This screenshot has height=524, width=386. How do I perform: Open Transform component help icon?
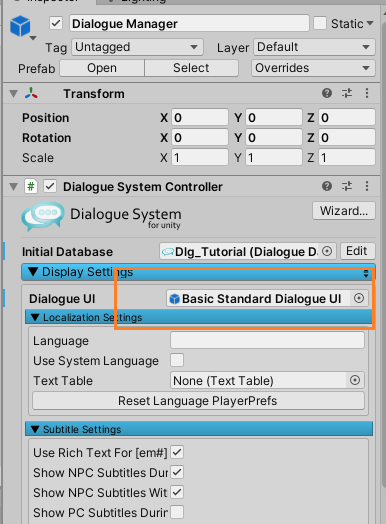point(327,93)
